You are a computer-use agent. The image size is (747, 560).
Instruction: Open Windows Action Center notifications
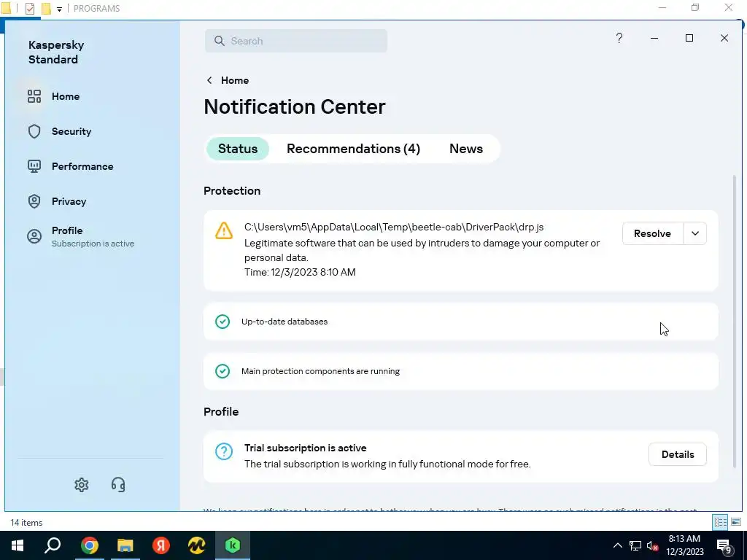(724, 545)
